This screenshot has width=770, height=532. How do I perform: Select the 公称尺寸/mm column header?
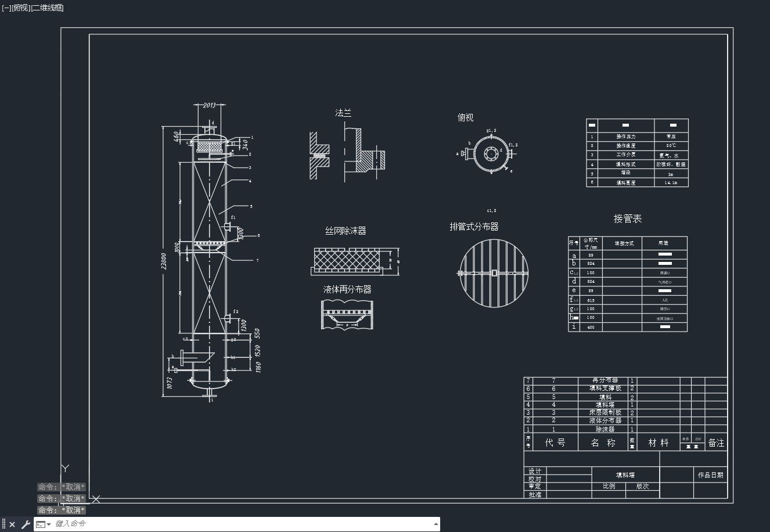[591, 243]
